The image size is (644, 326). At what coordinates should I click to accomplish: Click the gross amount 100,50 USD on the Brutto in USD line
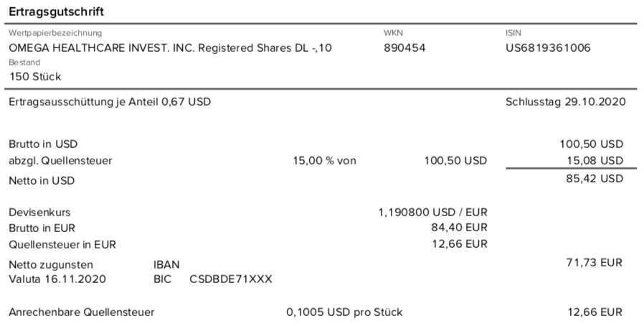point(592,144)
